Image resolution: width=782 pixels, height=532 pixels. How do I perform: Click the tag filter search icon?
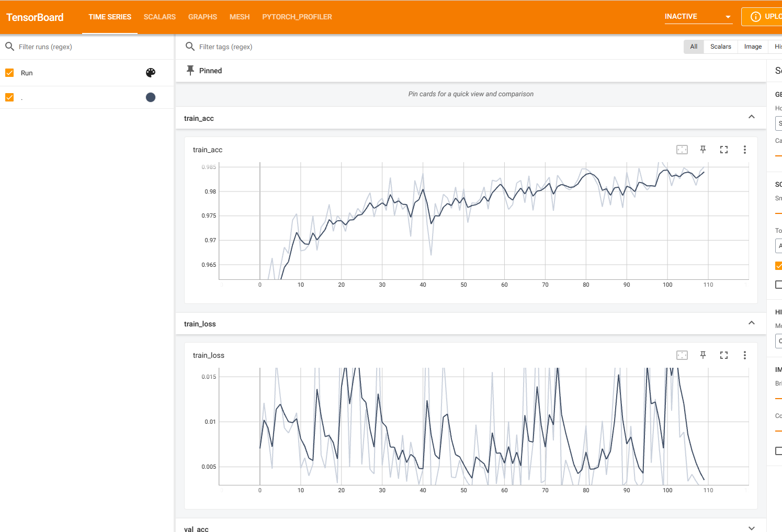tap(190, 47)
